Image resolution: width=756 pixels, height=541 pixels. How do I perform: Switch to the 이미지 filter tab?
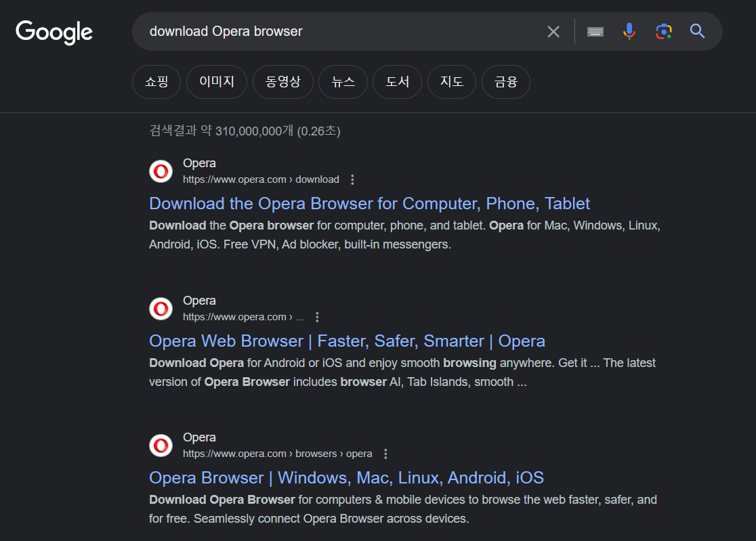coord(217,82)
